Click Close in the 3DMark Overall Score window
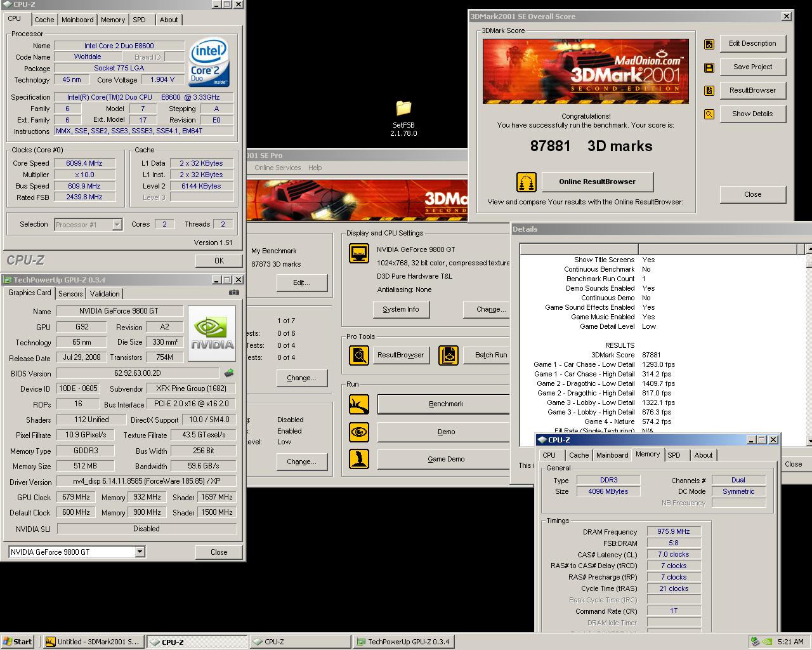The width and height of the screenshot is (812, 650). point(753,195)
